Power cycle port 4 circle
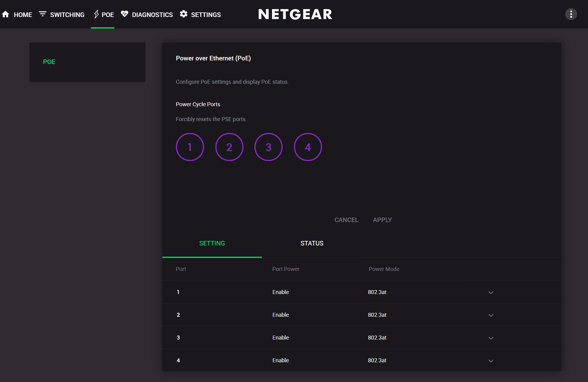The width and height of the screenshot is (588, 382). tap(308, 147)
